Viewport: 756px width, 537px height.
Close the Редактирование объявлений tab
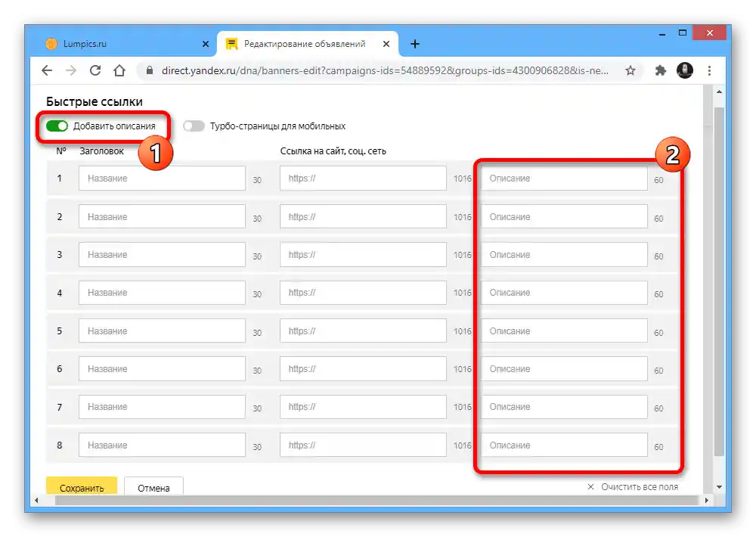[x=386, y=44]
